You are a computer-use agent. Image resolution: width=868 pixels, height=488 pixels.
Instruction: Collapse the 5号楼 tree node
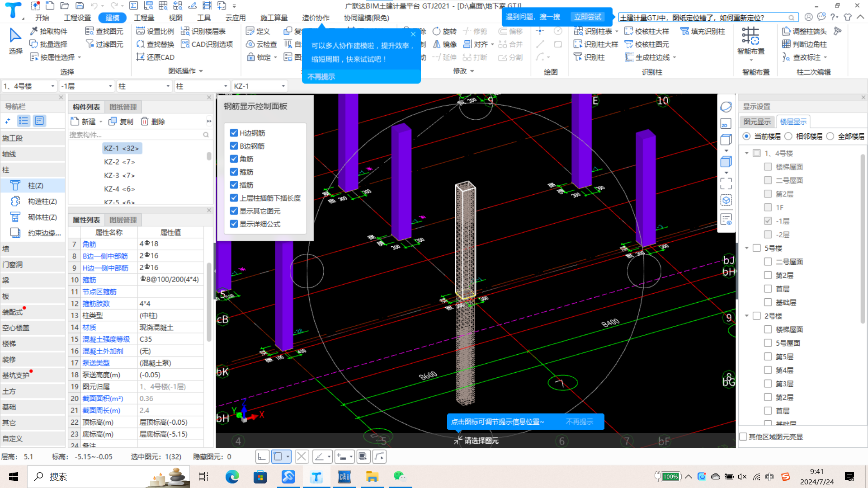point(747,248)
